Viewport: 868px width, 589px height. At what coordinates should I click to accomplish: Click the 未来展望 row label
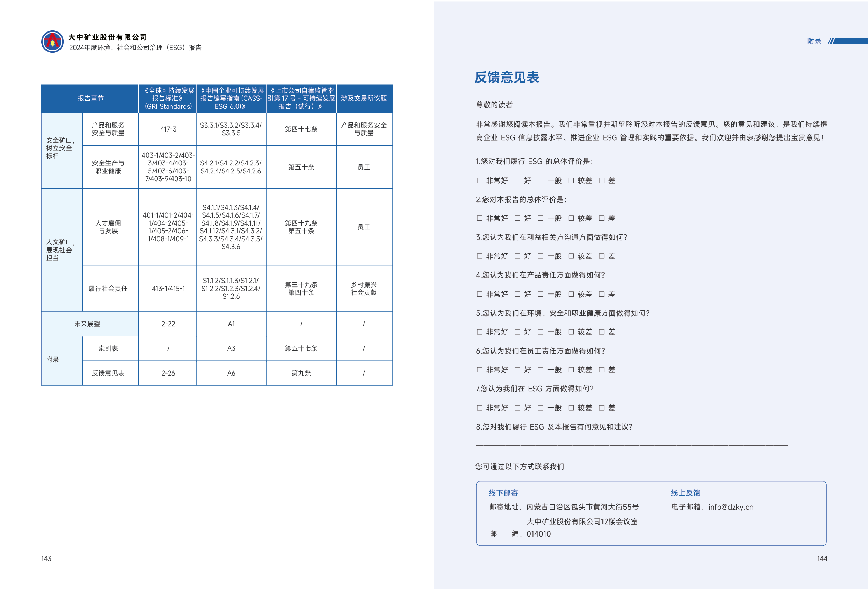coord(87,324)
